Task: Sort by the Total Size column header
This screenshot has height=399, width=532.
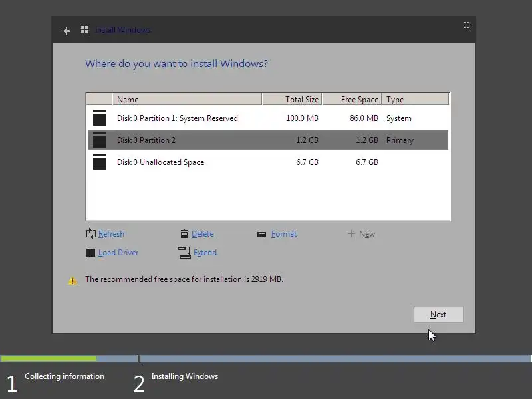Action: click(292, 99)
